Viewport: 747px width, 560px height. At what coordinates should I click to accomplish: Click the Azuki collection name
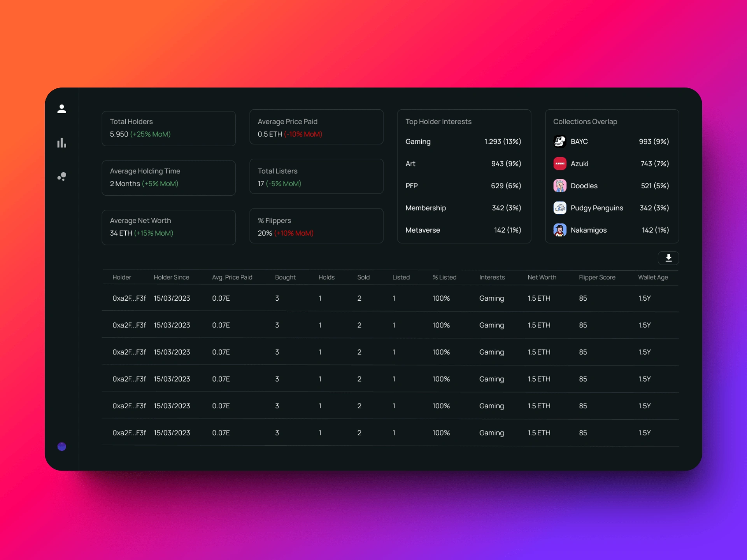(579, 164)
